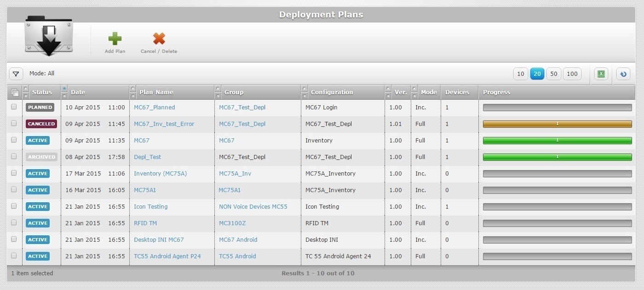Image resolution: width=644 pixels, height=290 pixels.
Task: Open the MC75A_Inv group link
Action: [x=235, y=173]
